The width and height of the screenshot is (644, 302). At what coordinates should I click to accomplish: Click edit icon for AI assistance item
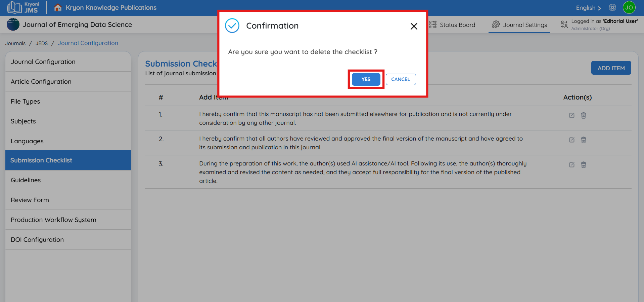[571, 165]
